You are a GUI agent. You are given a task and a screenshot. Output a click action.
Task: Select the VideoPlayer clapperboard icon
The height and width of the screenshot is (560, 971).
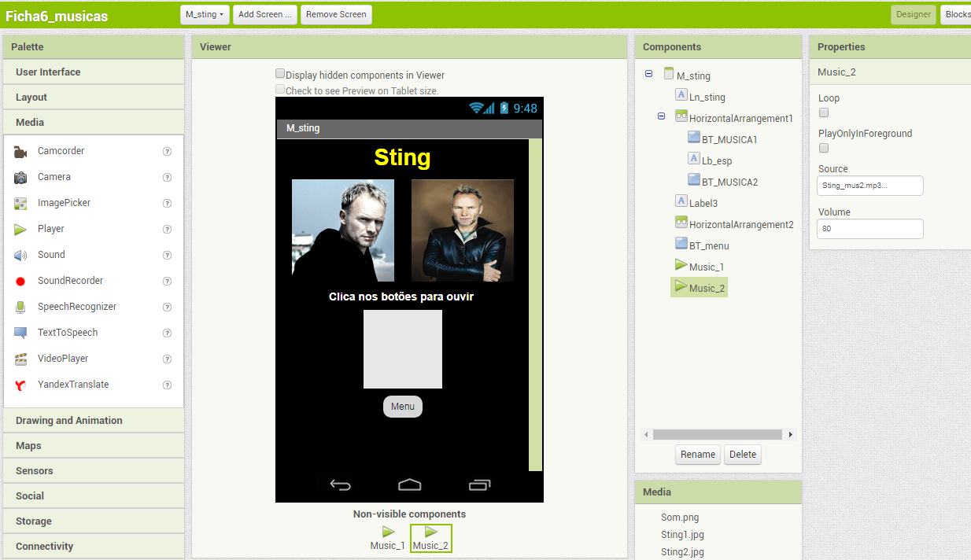(x=21, y=359)
